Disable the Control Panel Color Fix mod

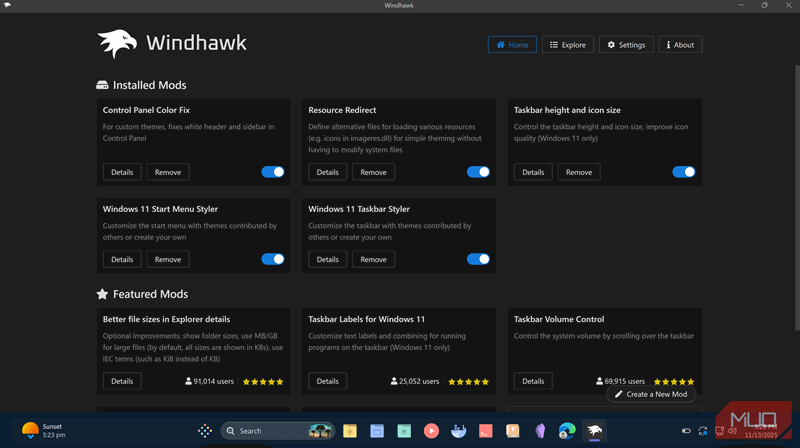click(273, 172)
